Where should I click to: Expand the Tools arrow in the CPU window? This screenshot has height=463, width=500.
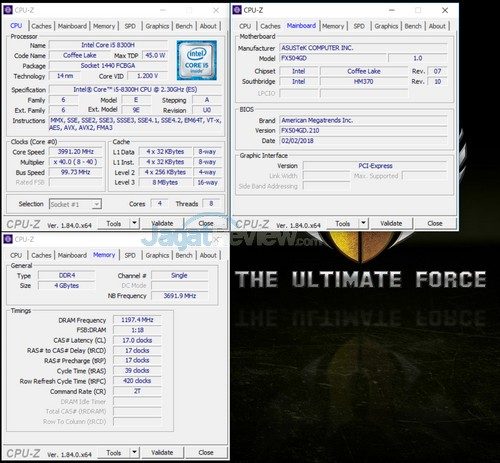point(134,223)
